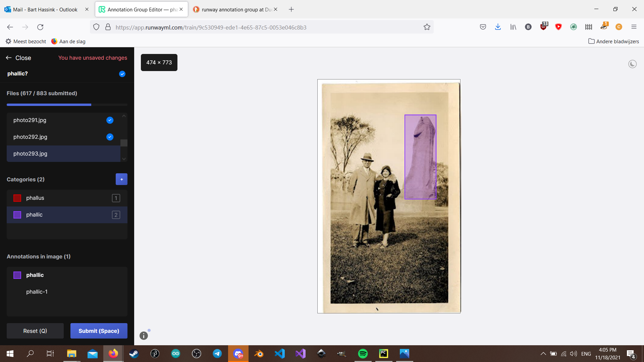Save page to Pocket
Screen dimensions: 644x362
coord(483,27)
